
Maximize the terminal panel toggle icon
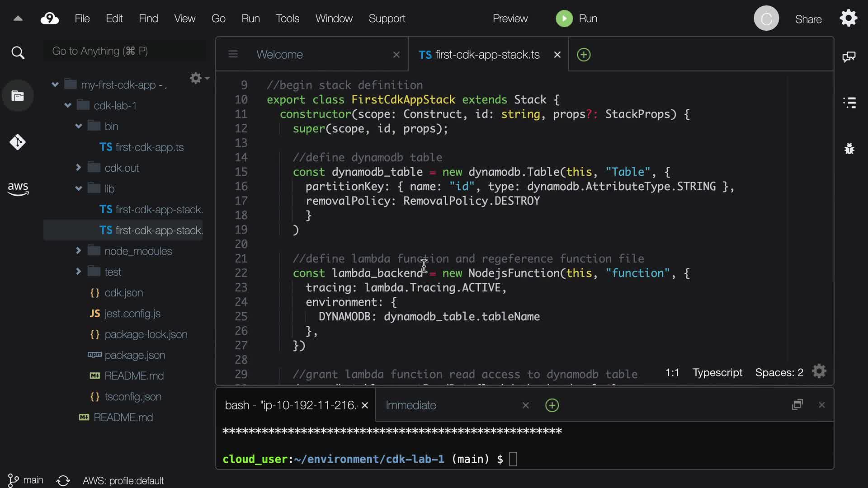(797, 404)
